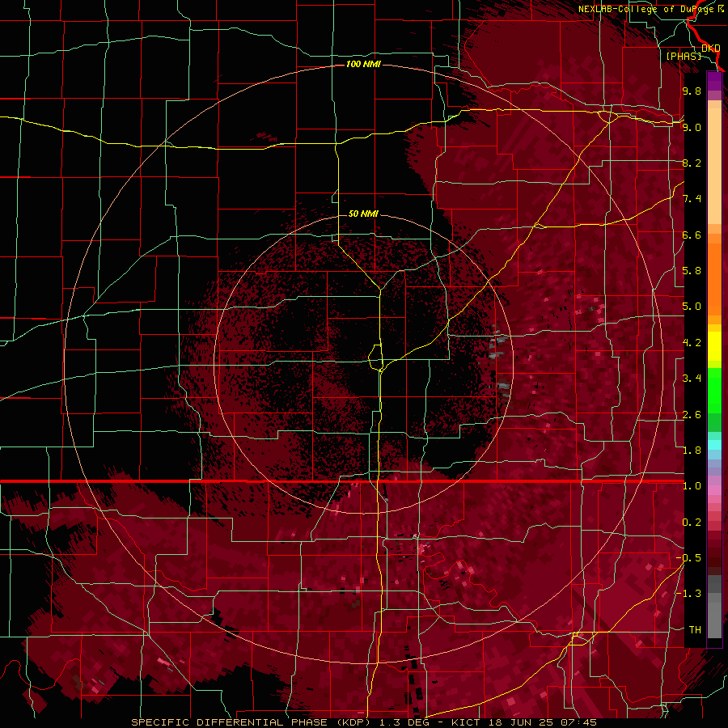728x728 pixels.
Task: Click the TH threshold label on the scale
Action: tap(695, 630)
